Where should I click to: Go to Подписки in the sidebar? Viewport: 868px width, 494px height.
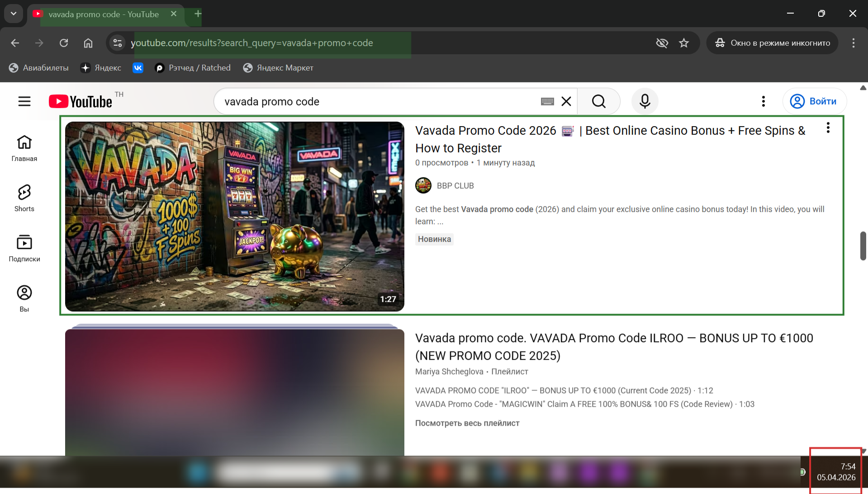click(24, 248)
